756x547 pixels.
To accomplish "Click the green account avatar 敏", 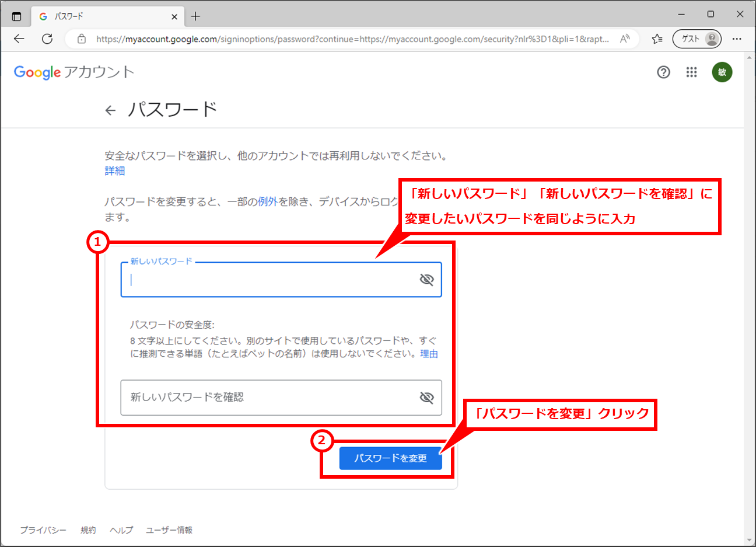I will pyautogui.click(x=722, y=72).
